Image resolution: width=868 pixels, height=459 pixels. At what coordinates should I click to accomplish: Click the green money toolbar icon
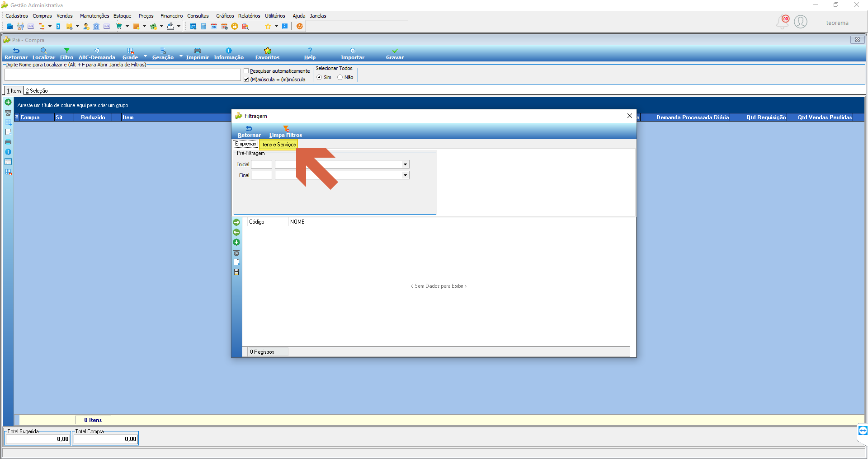pos(154,26)
